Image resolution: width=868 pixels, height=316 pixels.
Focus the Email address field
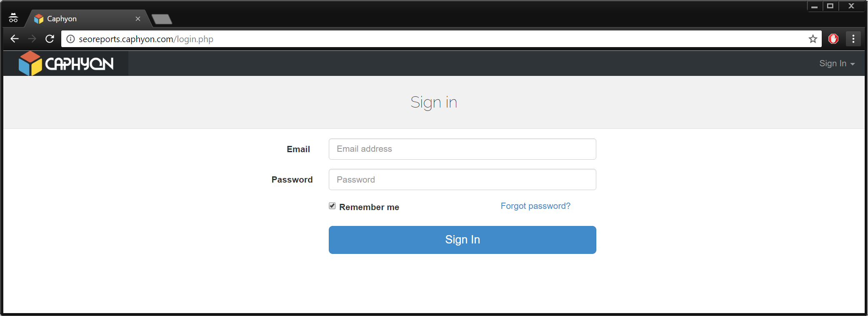coord(462,149)
